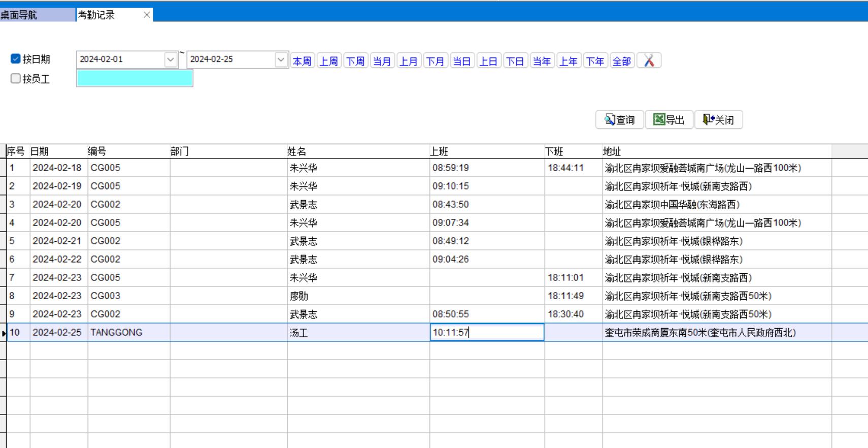Click the close (关闭) door icon button

[718, 120]
